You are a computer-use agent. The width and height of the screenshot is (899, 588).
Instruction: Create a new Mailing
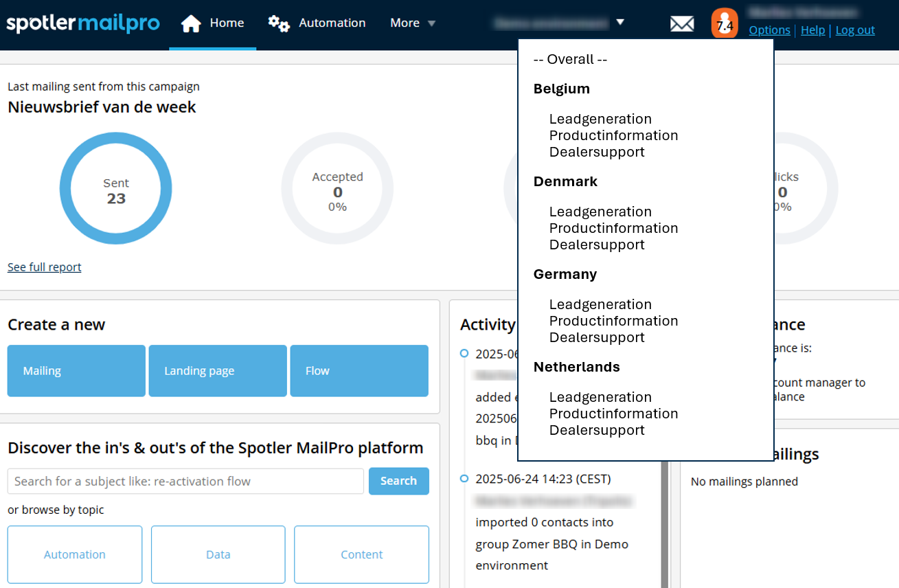(x=76, y=371)
